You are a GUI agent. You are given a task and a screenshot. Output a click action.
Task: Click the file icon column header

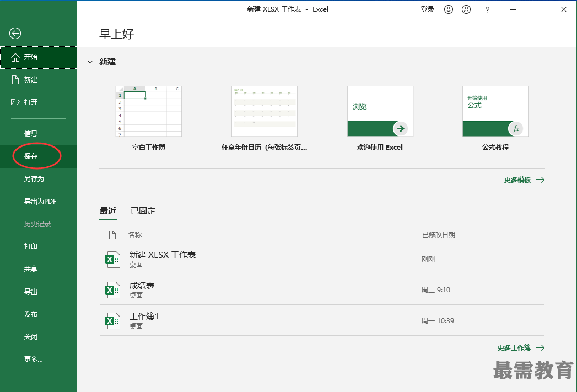coord(112,235)
